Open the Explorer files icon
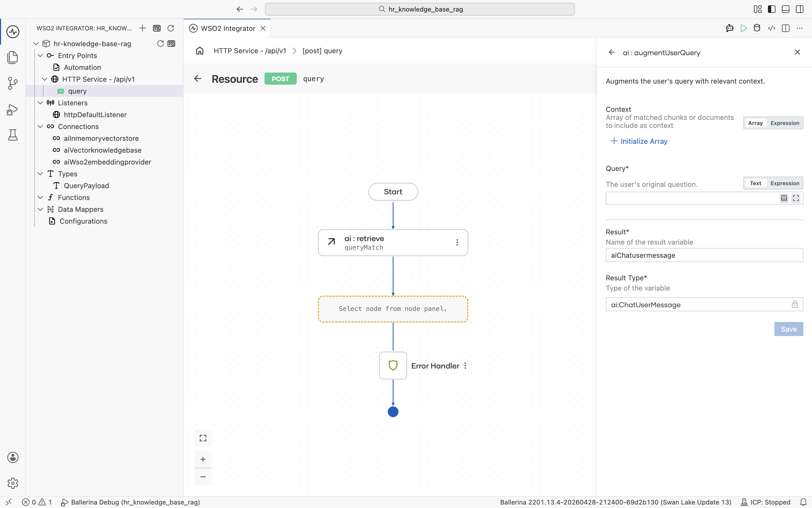 (13, 57)
